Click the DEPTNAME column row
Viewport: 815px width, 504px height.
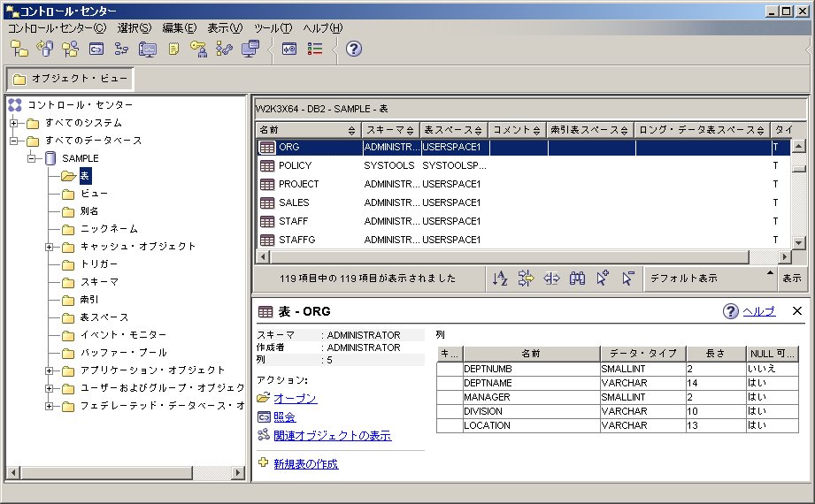[618, 383]
